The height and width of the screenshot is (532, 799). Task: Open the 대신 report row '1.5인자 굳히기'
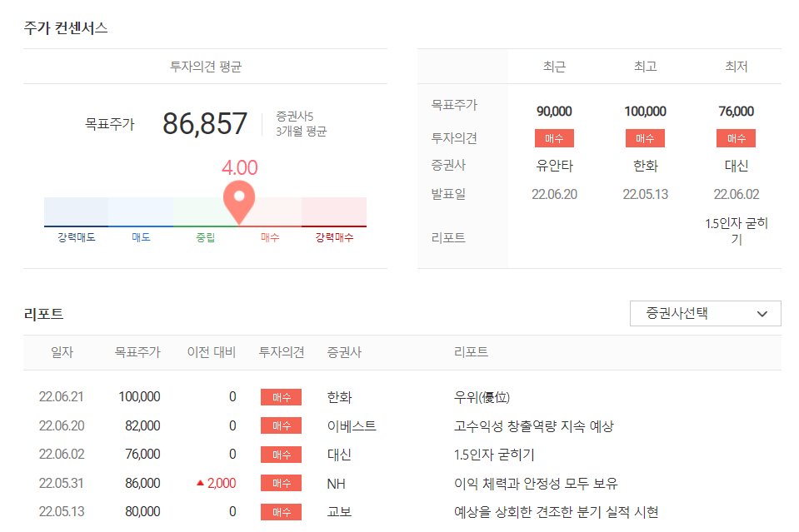(x=494, y=454)
